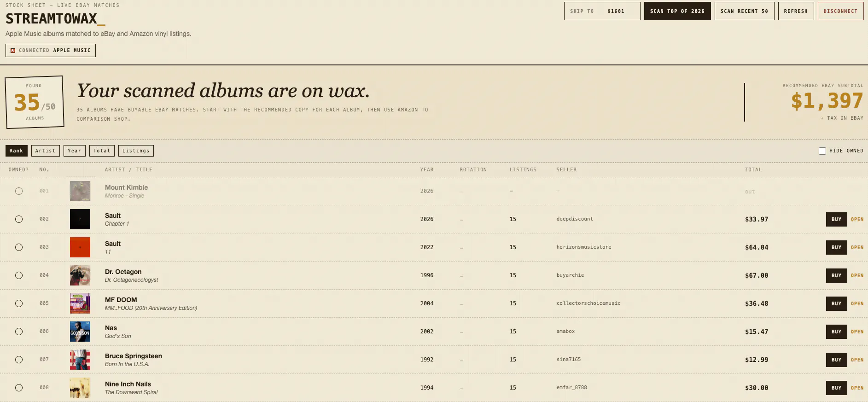Select the MF DOOM artist name
This screenshot has width=868, height=402.
121,300
